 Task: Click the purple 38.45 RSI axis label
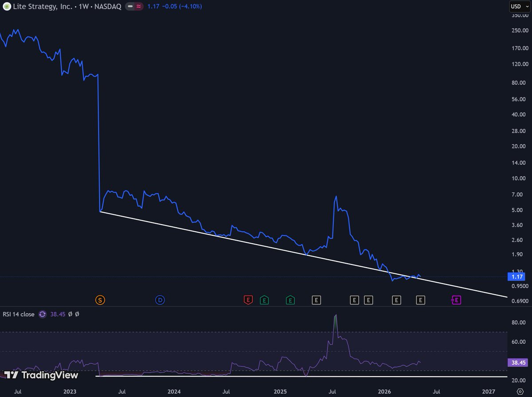[517, 362]
